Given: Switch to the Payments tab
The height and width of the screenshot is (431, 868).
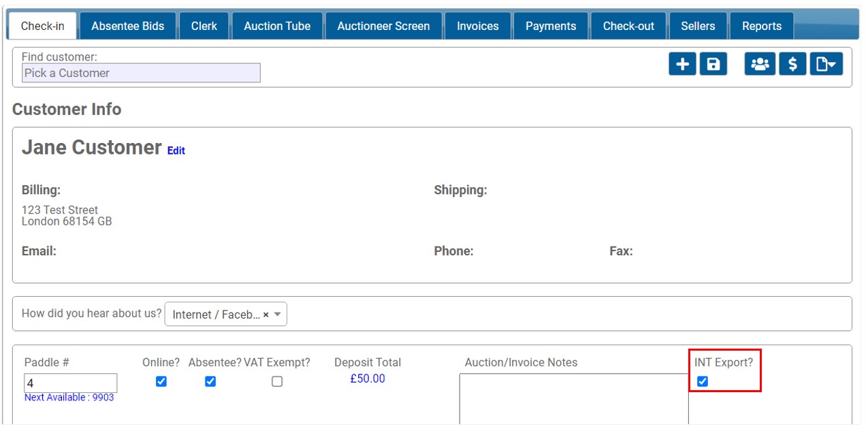Looking at the screenshot, I should (x=551, y=26).
